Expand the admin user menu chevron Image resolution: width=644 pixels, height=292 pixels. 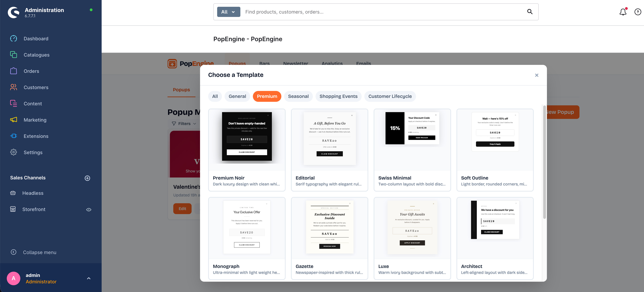tap(89, 278)
